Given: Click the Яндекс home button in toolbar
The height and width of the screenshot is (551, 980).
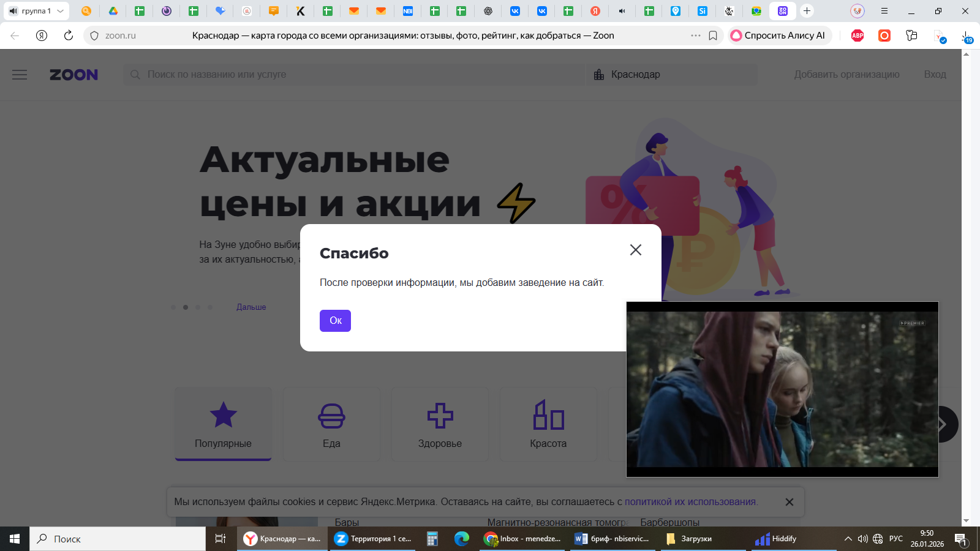Looking at the screenshot, I should coord(42,36).
